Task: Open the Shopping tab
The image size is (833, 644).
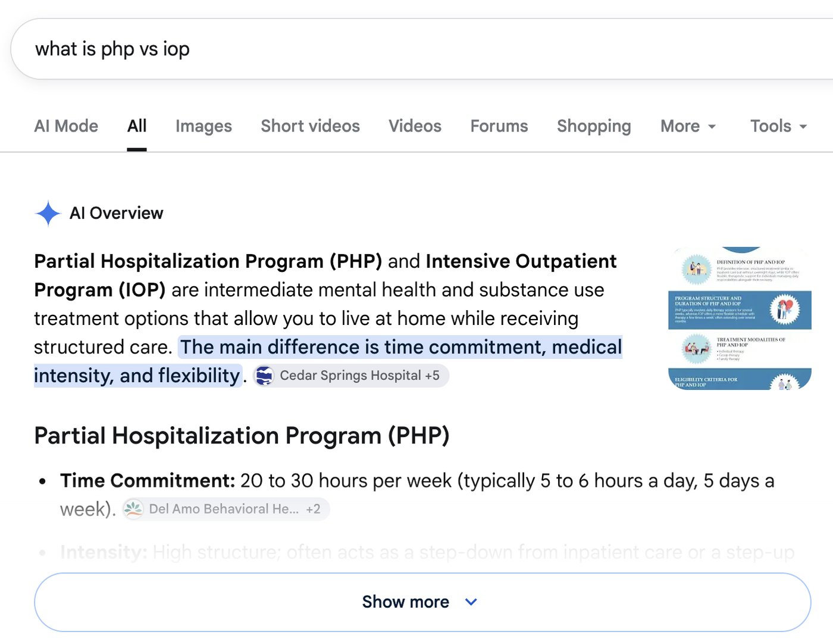Action: (594, 126)
